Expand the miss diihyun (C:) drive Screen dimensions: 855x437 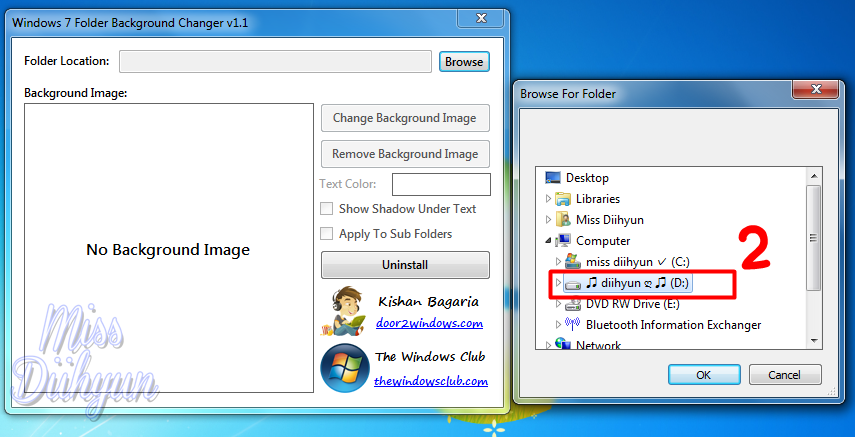(x=558, y=261)
